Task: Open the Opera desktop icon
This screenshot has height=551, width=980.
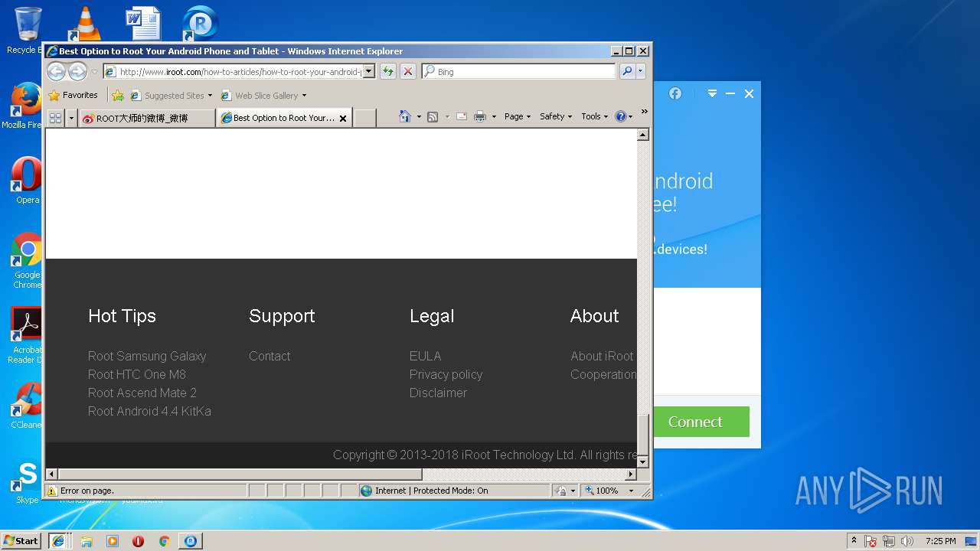Action: click(27, 180)
